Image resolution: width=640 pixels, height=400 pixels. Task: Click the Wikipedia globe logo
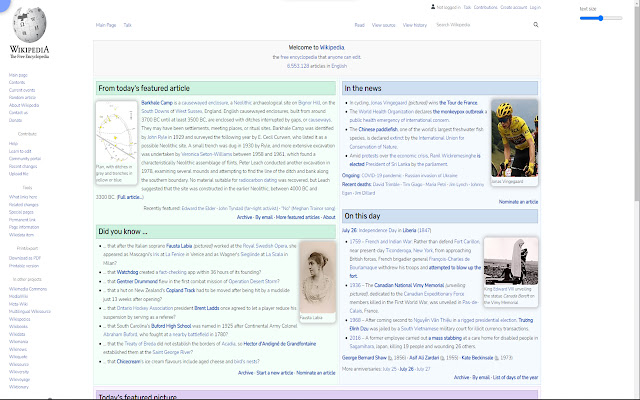click(29, 25)
